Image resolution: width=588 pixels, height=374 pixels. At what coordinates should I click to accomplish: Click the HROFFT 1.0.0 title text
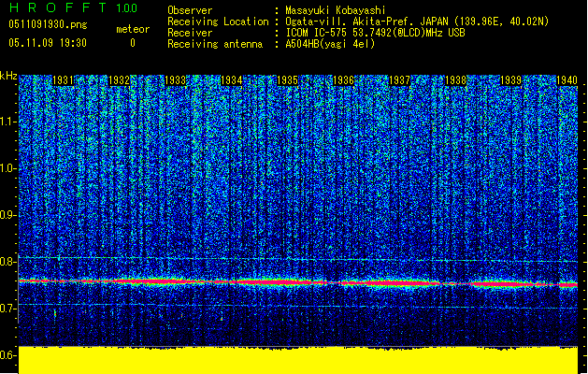pos(74,7)
